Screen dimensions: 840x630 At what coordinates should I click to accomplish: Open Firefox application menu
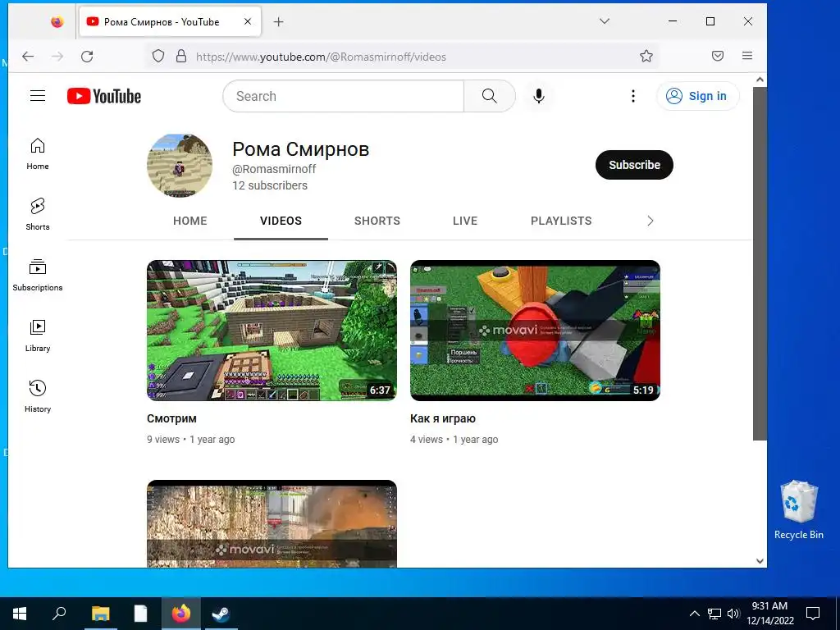click(747, 57)
